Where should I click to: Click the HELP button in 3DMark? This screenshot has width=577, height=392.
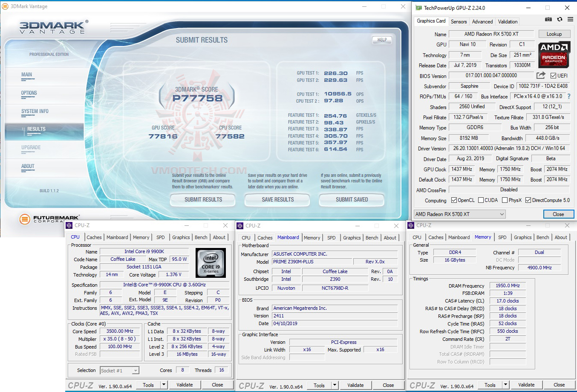point(382,40)
